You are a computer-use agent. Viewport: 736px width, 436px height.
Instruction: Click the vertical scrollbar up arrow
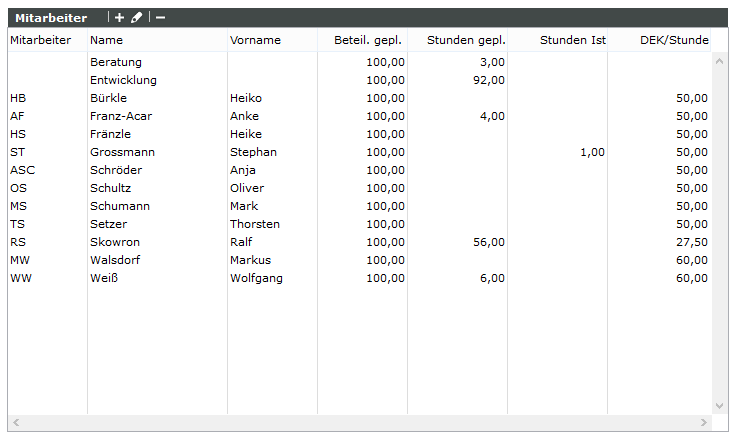tap(719, 61)
